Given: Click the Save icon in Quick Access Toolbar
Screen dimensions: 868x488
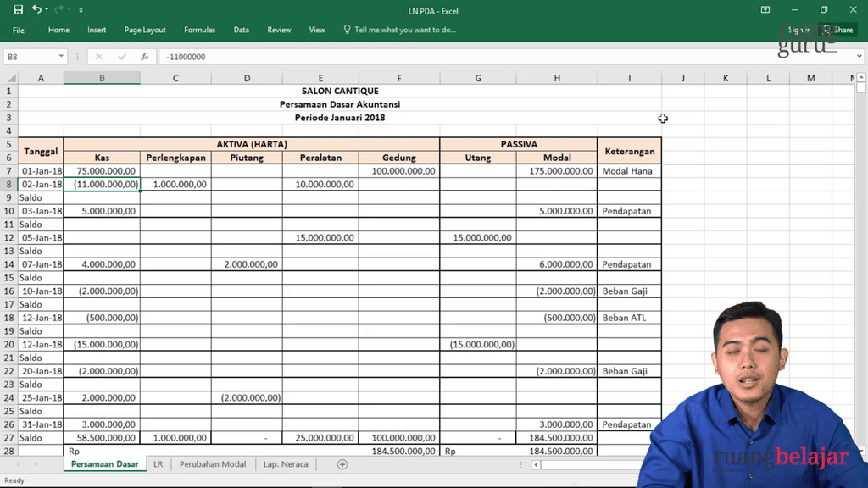Looking at the screenshot, I should pos(18,9).
